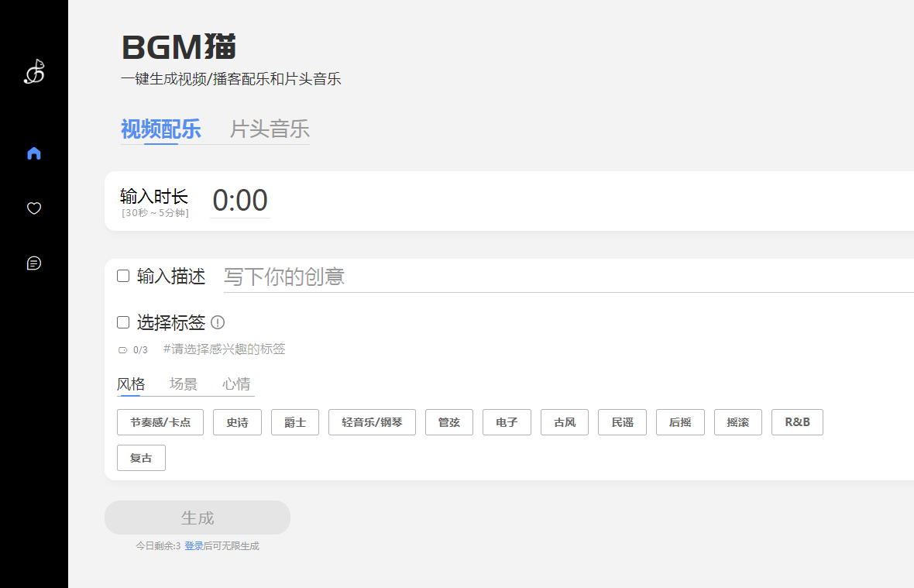The width and height of the screenshot is (914, 588).
Task: Pick the 复古 style tag
Action: pos(141,458)
